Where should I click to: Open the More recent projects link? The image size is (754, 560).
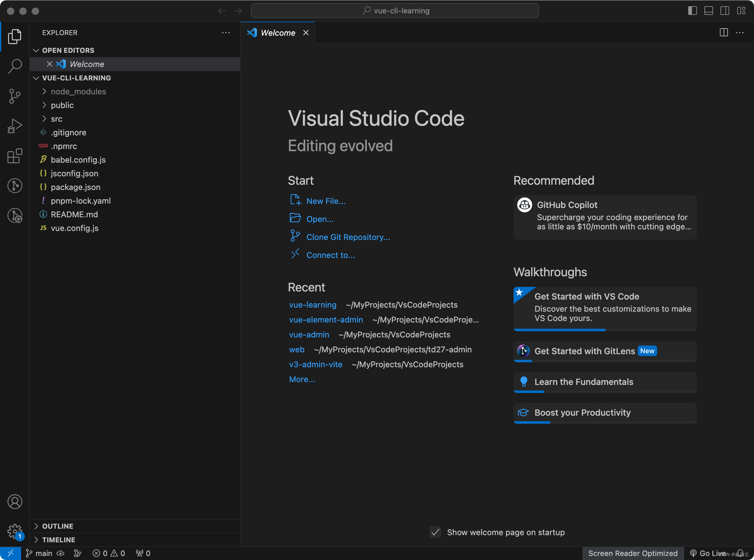(302, 378)
